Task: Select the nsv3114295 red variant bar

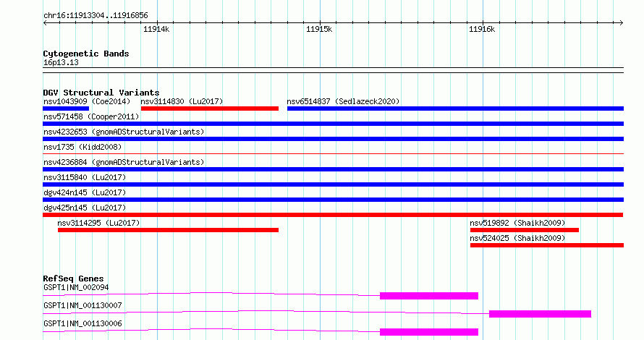Action: [168, 230]
